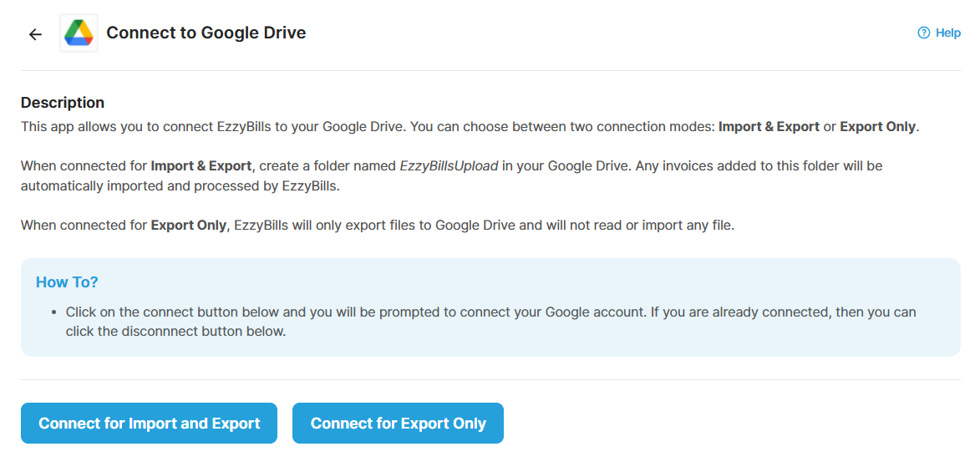
Task: Click the 'How To?' heading
Action: point(67,282)
